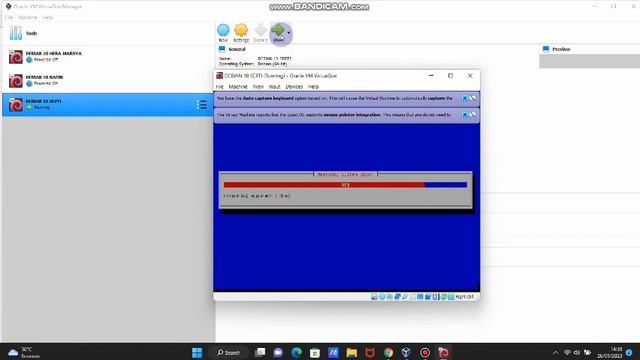Open the hamburger menu on the running VM row

tap(201, 105)
